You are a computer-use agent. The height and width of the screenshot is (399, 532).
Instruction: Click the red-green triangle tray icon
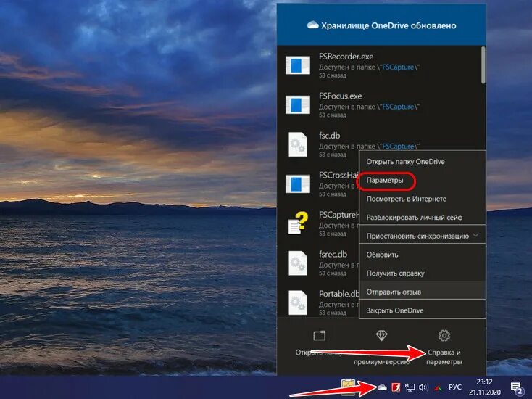coord(439,387)
